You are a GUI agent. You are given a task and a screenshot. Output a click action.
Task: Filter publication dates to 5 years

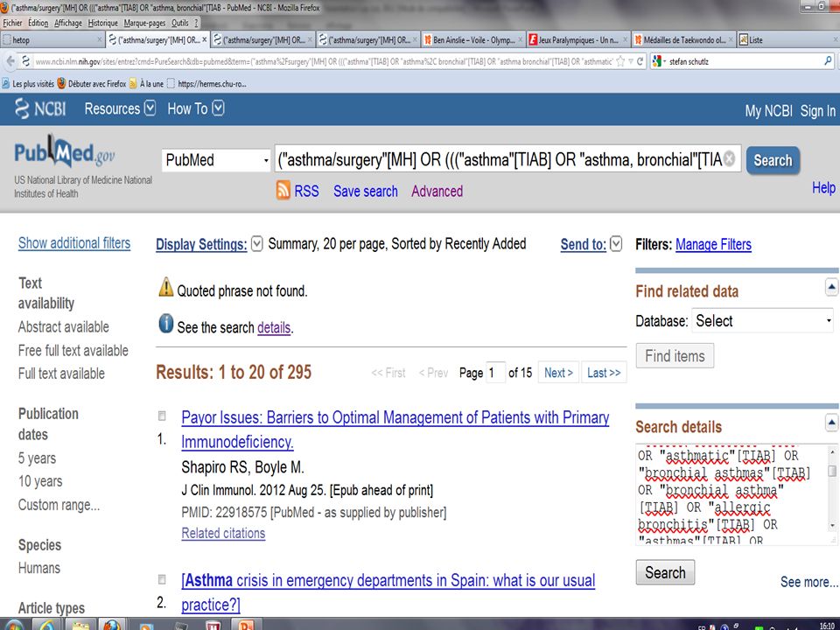click(x=37, y=458)
